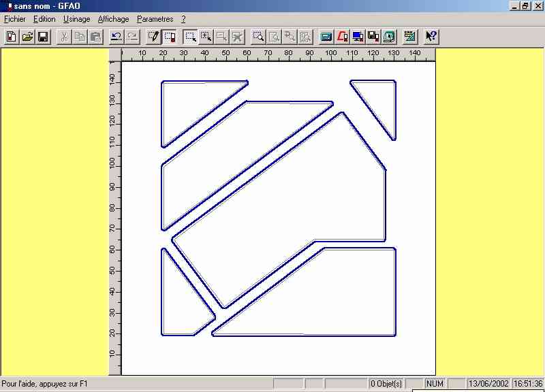Click the status text 'Pour l'aide, appuyez sur F1'
The image size is (545, 392).
45,384
